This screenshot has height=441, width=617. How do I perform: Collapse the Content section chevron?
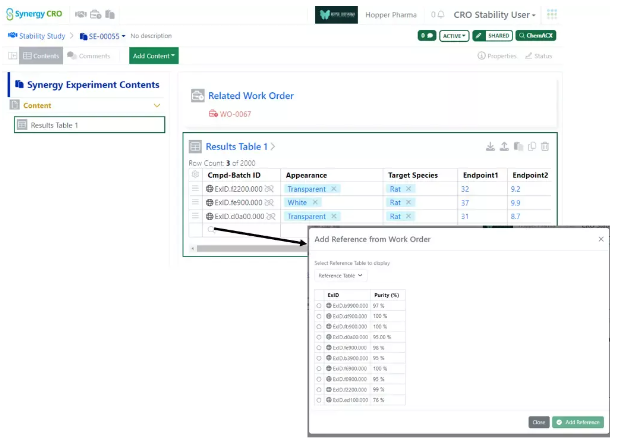click(x=156, y=105)
